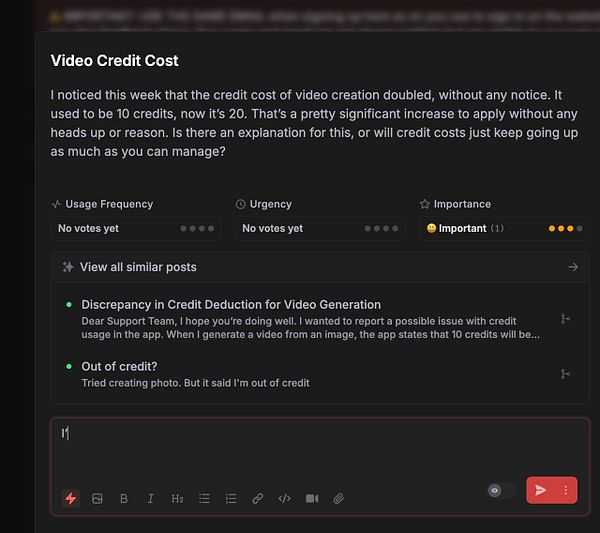Click the Urgency label
Screen dimensions: 600x533
[x=271, y=204]
